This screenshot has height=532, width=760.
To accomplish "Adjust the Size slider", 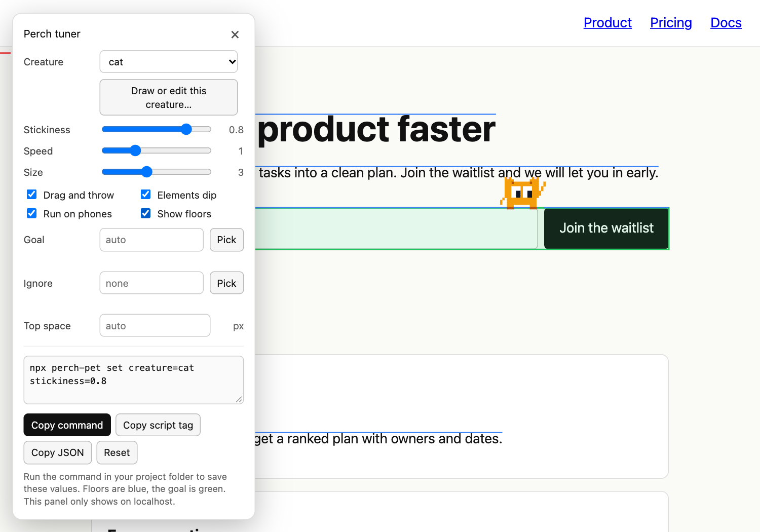I will pyautogui.click(x=157, y=172).
